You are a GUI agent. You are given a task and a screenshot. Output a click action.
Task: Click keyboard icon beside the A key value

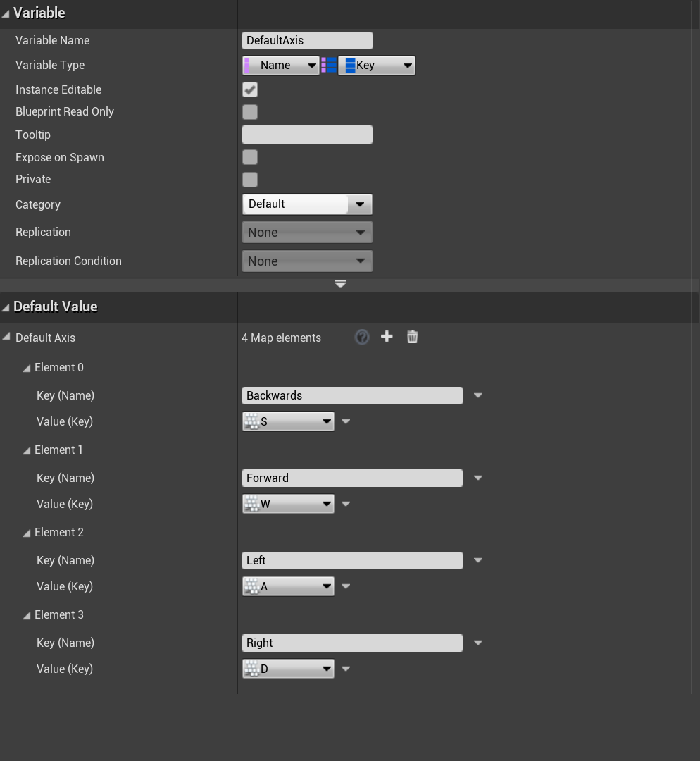pos(251,586)
